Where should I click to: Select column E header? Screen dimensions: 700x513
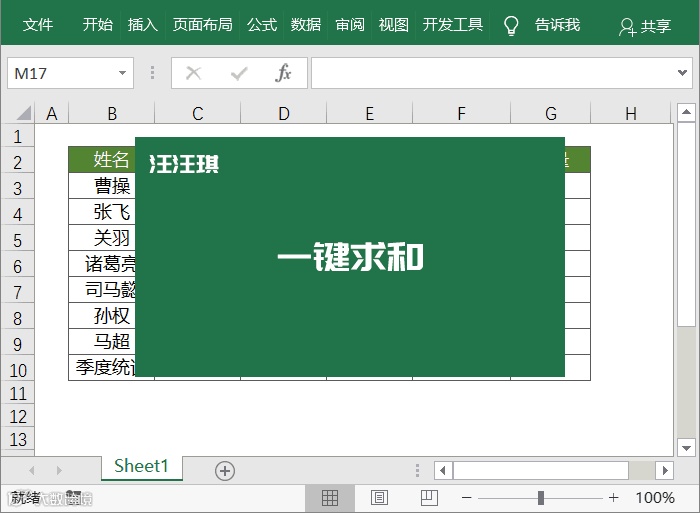click(x=370, y=113)
